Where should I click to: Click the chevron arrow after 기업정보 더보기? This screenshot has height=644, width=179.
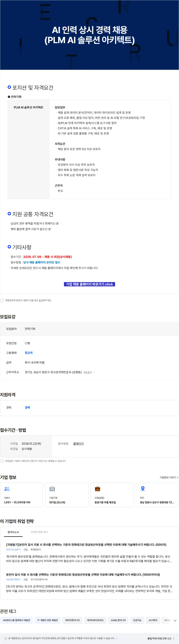pos(178,477)
